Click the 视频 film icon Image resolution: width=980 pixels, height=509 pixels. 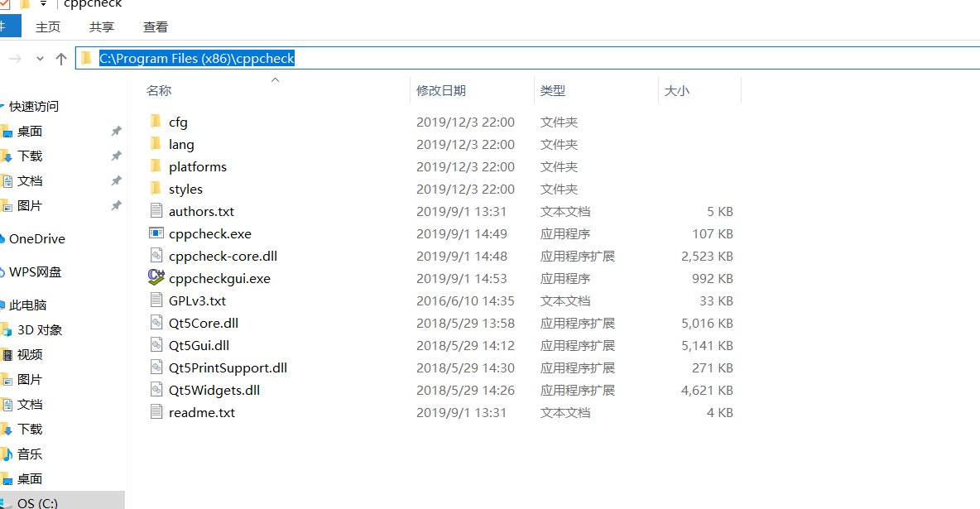[x=7, y=354]
